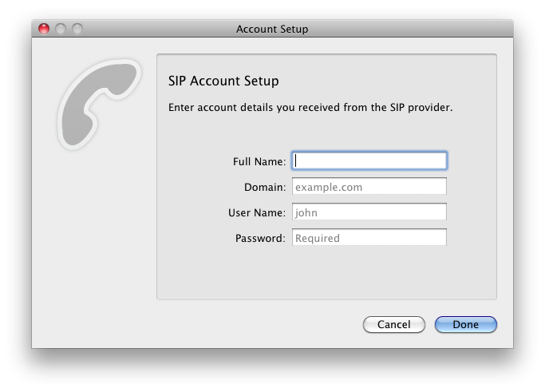Screen dimensions: 545x392
Task: Click the "SIP Account Setup" heading
Action: (223, 81)
